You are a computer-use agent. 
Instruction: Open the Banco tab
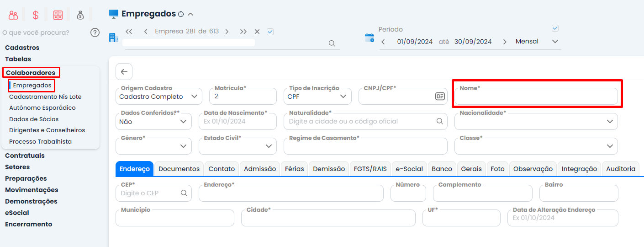point(442,169)
